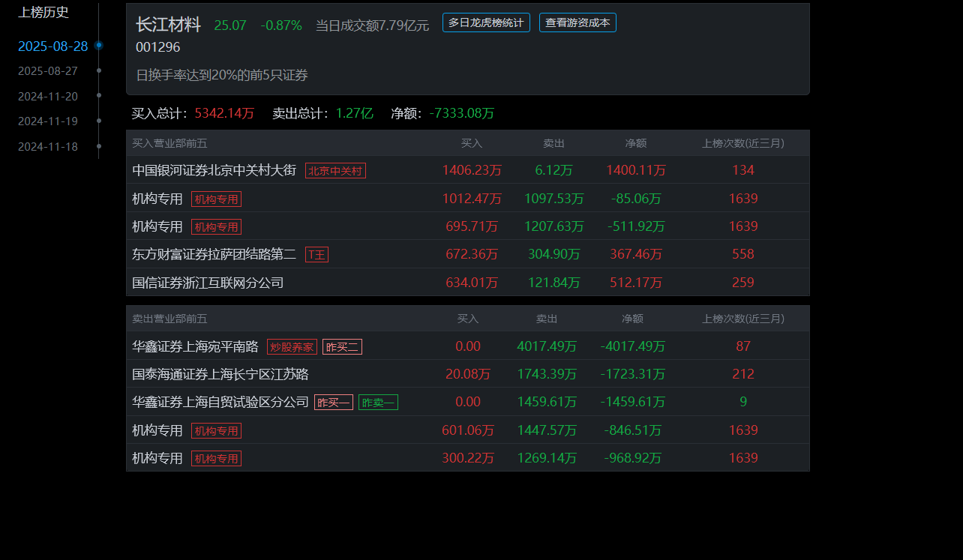Click the 炒股养家 tag
The height and width of the screenshot is (560, 963).
[292, 347]
